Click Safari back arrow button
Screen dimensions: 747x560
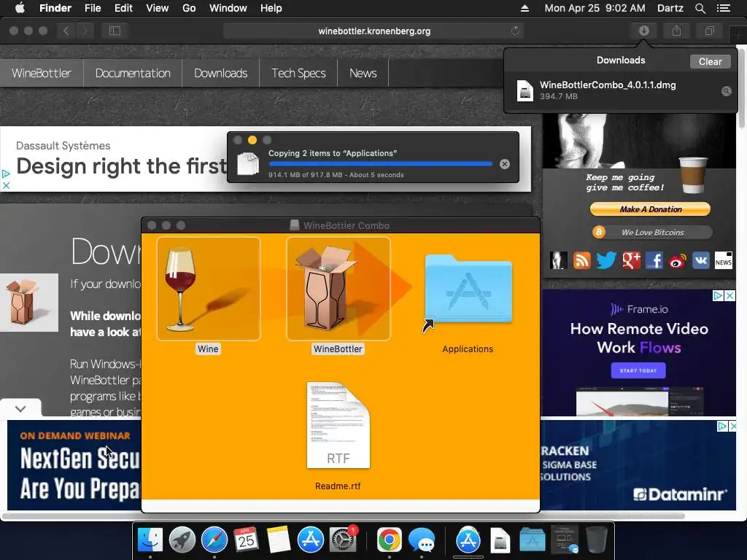click(66, 31)
